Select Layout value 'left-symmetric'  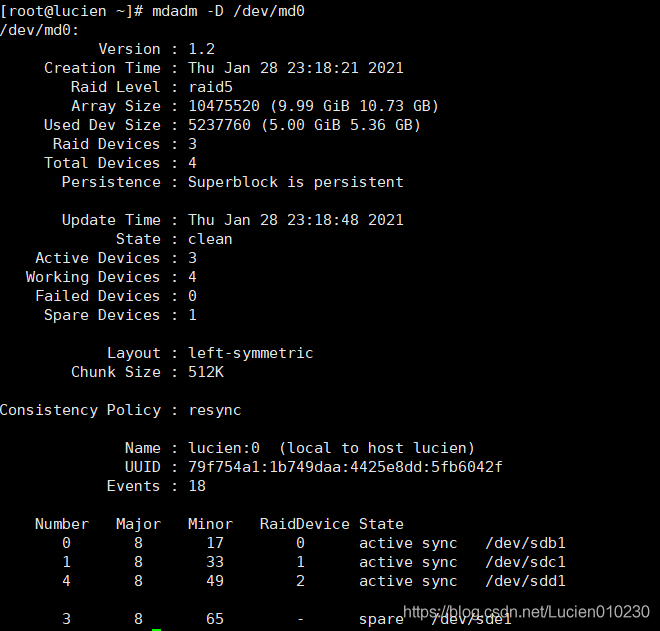click(251, 353)
